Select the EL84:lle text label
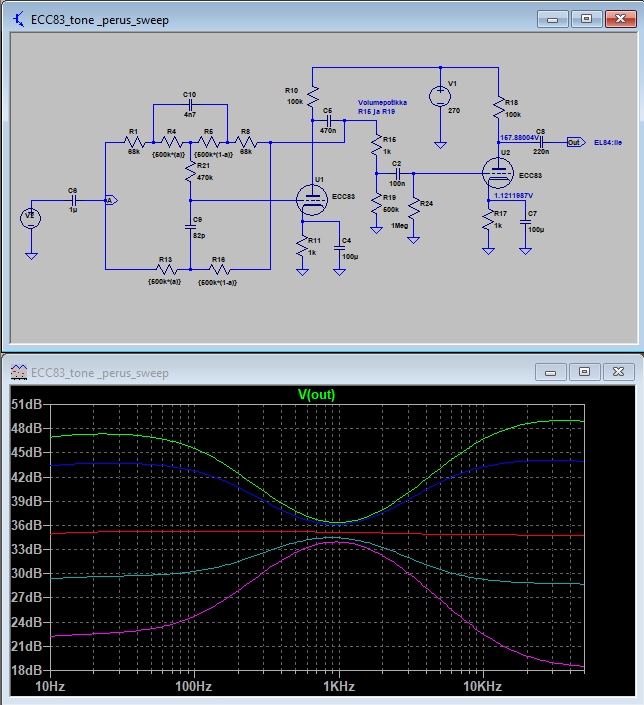The width and height of the screenshot is (644, 705). (609, 143)
